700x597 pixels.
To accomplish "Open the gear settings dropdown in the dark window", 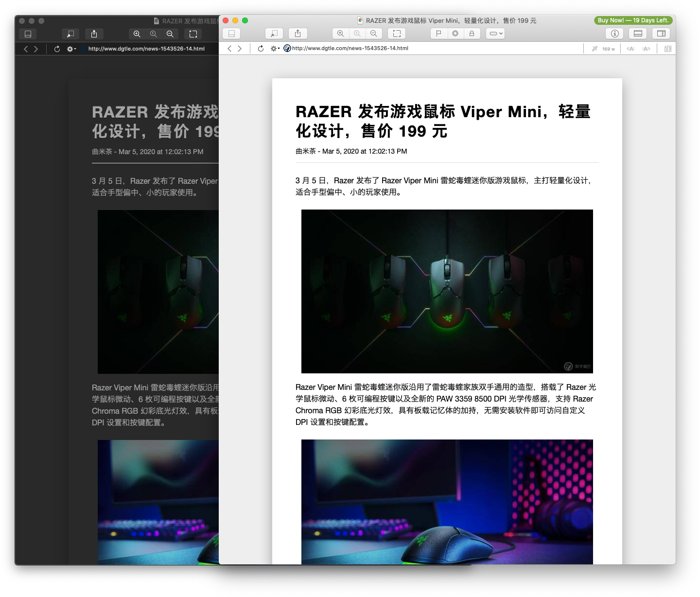I will tap(71, 49).
